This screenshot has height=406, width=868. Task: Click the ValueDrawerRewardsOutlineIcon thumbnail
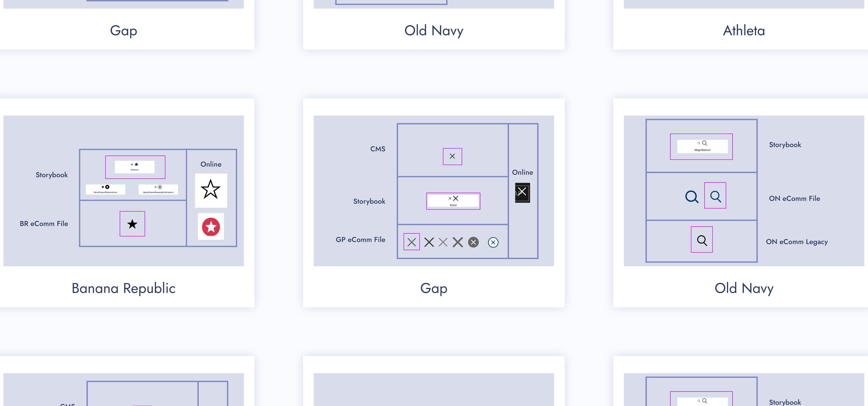(158, 189)
